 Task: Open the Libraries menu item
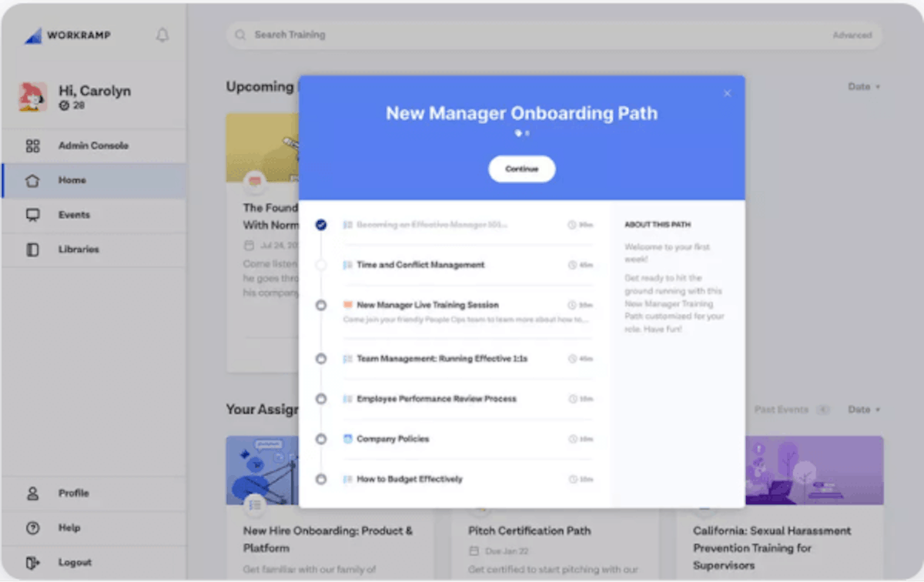pos(93,249)
